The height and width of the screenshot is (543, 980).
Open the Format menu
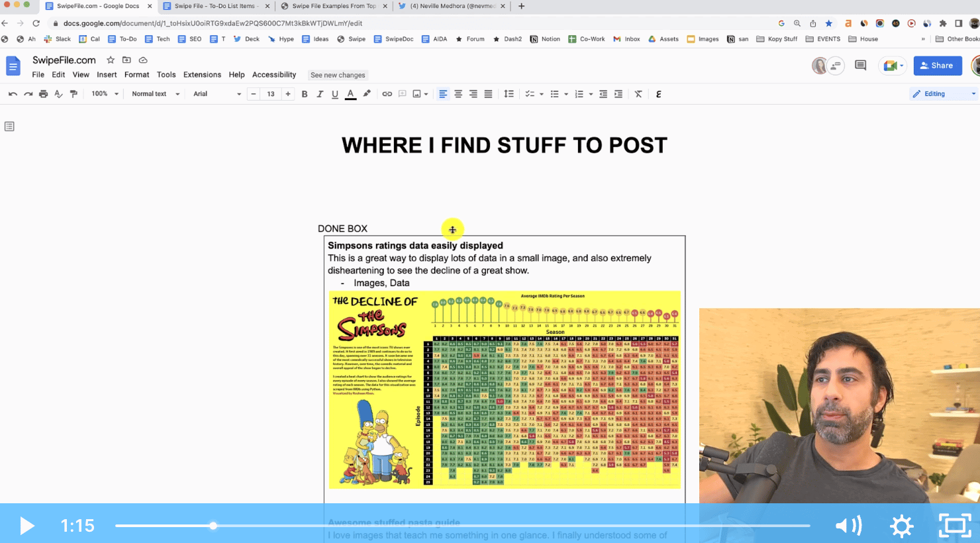coord(137,75)
